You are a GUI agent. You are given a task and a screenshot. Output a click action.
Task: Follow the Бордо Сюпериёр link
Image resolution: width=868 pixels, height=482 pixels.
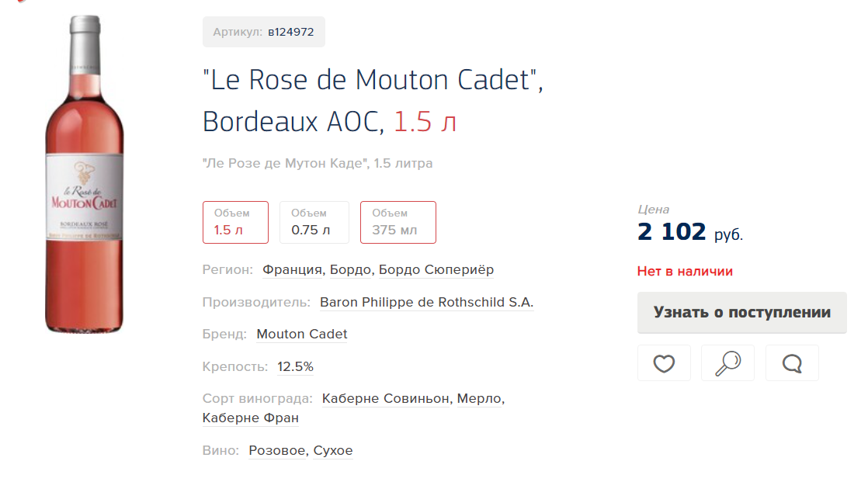pos(436,270)
